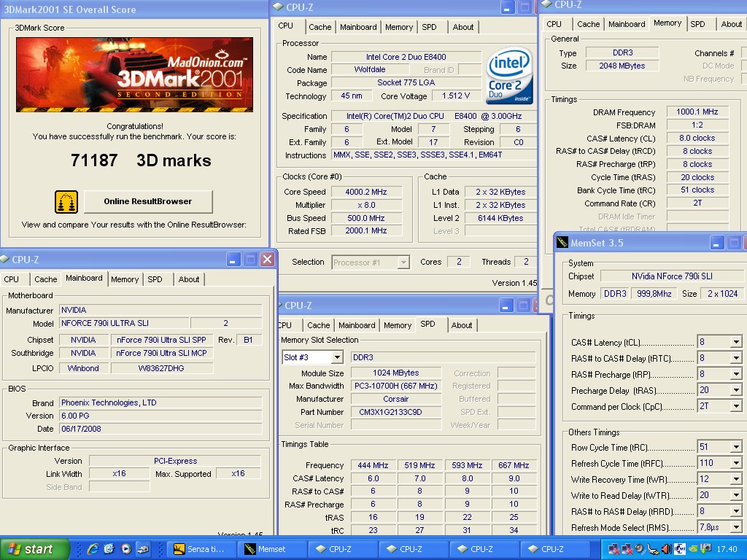Select Memory tab in CPU-Z processor window

tap(399, 27)
